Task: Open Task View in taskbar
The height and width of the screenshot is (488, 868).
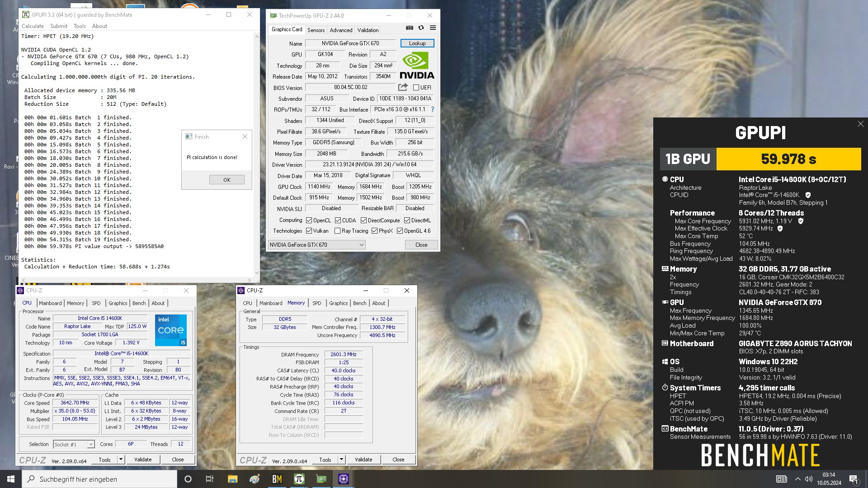Action: click(x=210, y=479)
